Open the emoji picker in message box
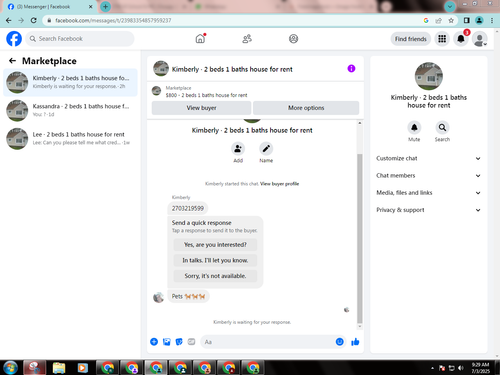 click(x=339, y=342)
